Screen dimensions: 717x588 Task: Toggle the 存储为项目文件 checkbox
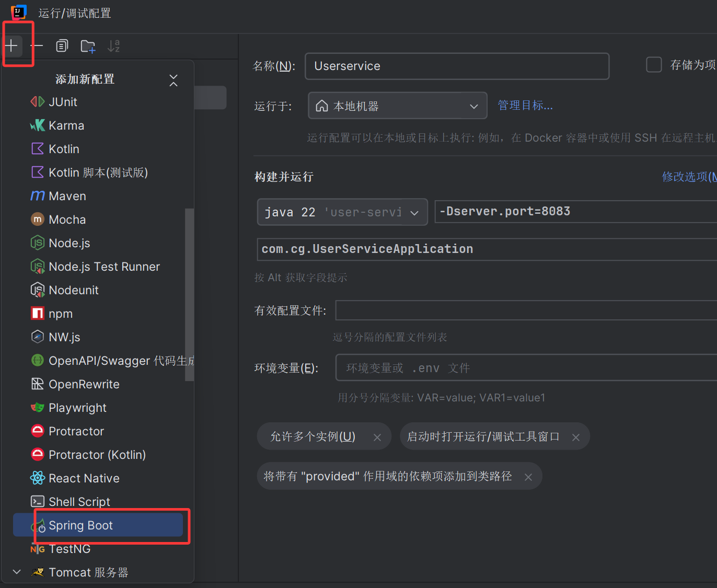(x=654, y=65)
